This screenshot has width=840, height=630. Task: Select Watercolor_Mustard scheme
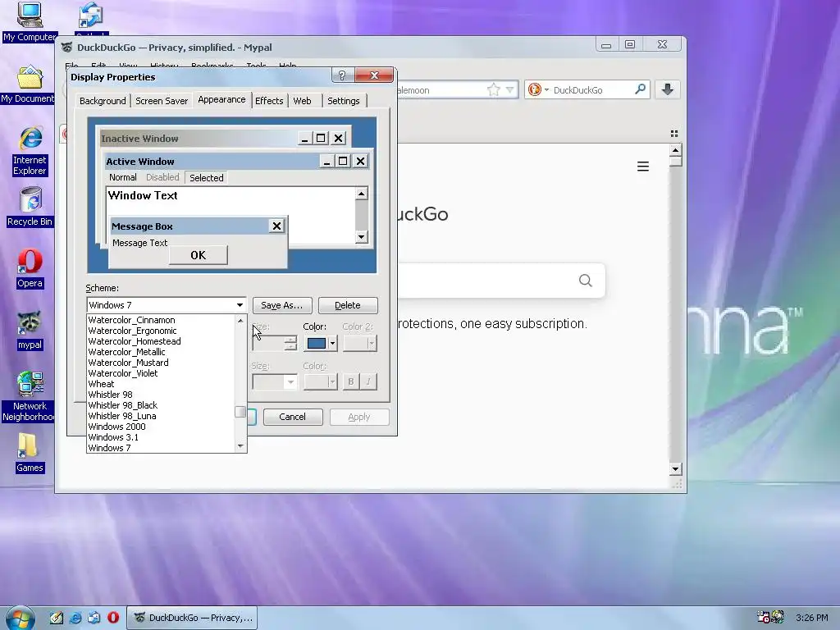pos(161,363)
